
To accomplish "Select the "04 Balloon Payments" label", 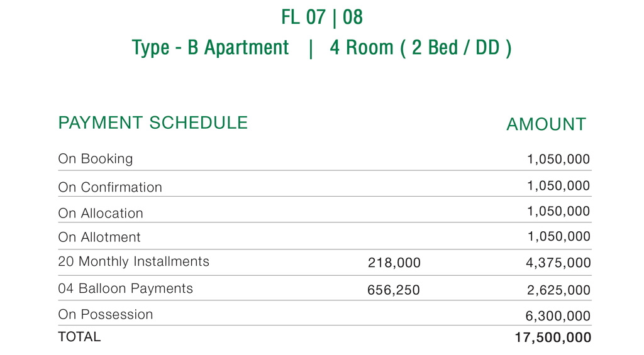I will click(x=125, y=289).
